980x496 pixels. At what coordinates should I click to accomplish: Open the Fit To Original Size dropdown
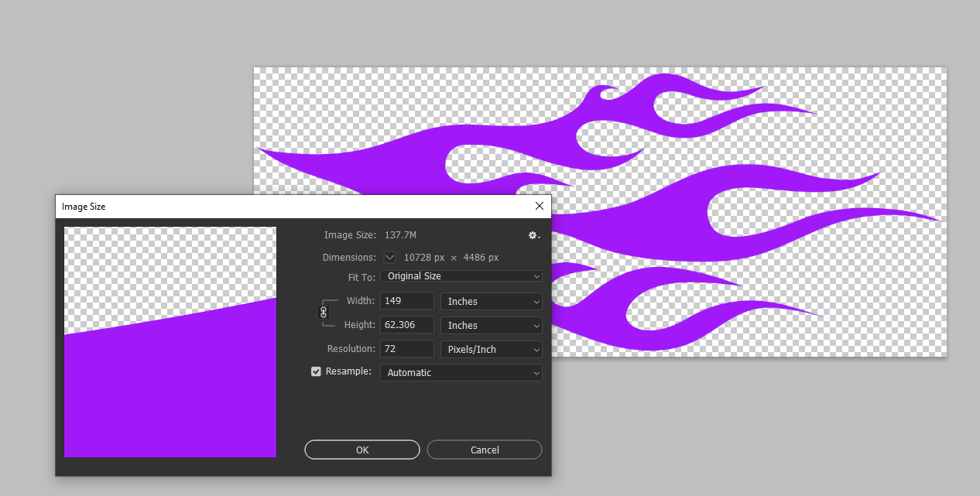tap(461, 276)
